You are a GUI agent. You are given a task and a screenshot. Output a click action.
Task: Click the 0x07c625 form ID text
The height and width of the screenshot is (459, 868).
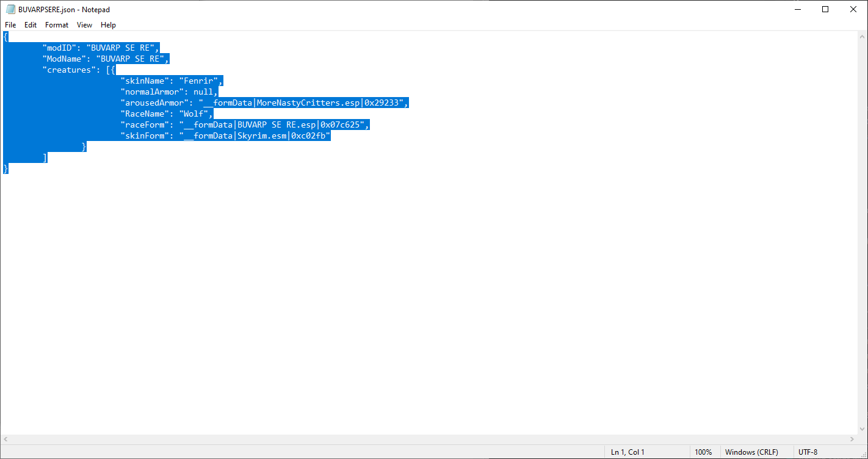(340, 125)
